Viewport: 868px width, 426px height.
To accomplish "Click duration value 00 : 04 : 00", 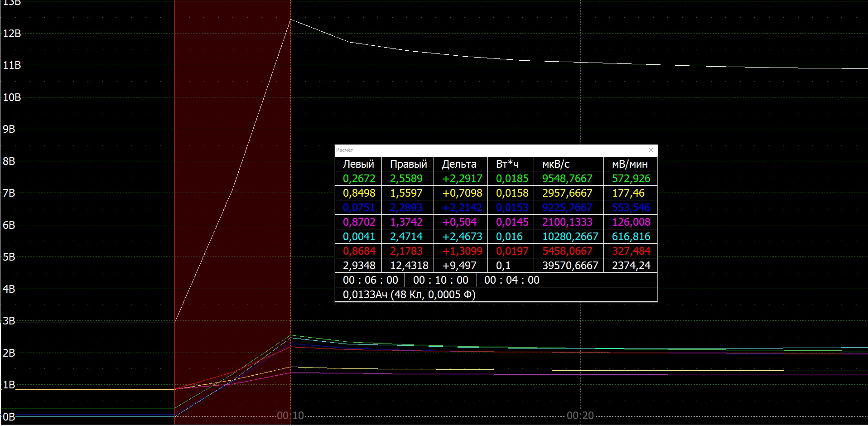I will pos(511,280).
